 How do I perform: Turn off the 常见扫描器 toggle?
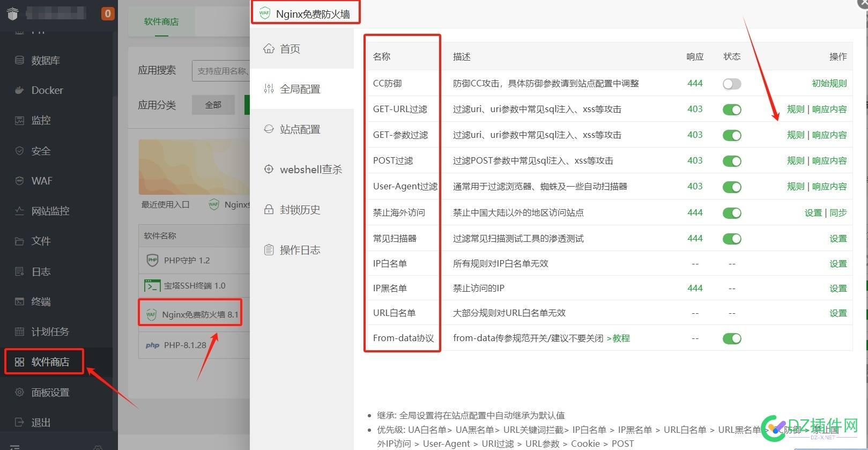point(732,239)
